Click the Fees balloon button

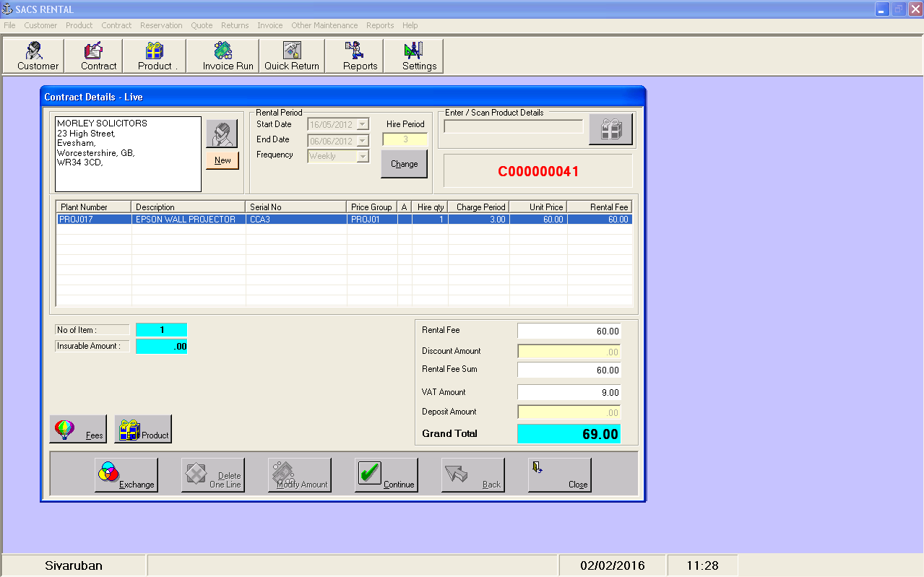click(x=78, y=429)
